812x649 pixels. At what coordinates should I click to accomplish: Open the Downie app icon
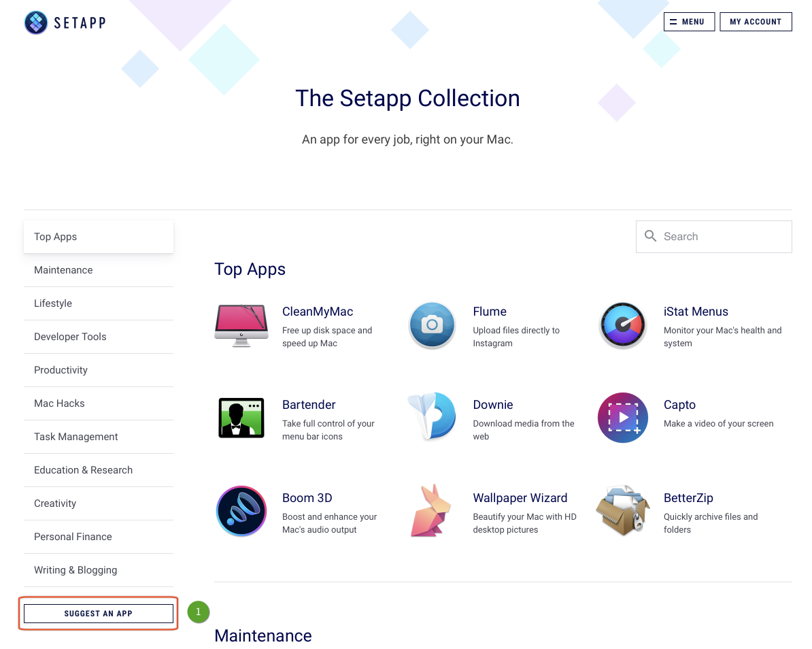(432, 416)
